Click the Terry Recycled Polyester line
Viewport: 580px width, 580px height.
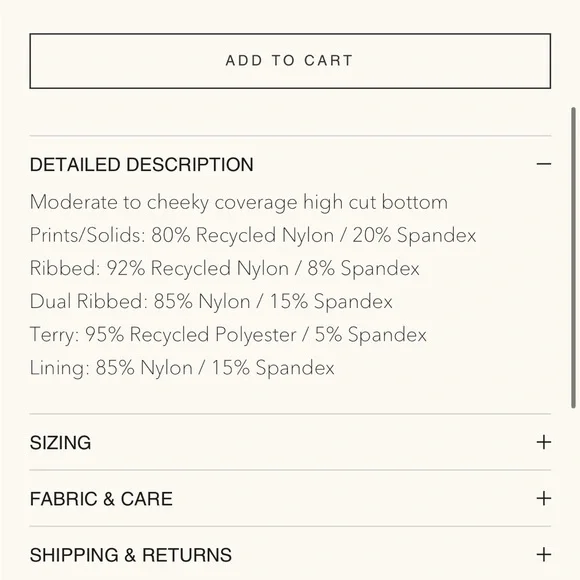228,335
